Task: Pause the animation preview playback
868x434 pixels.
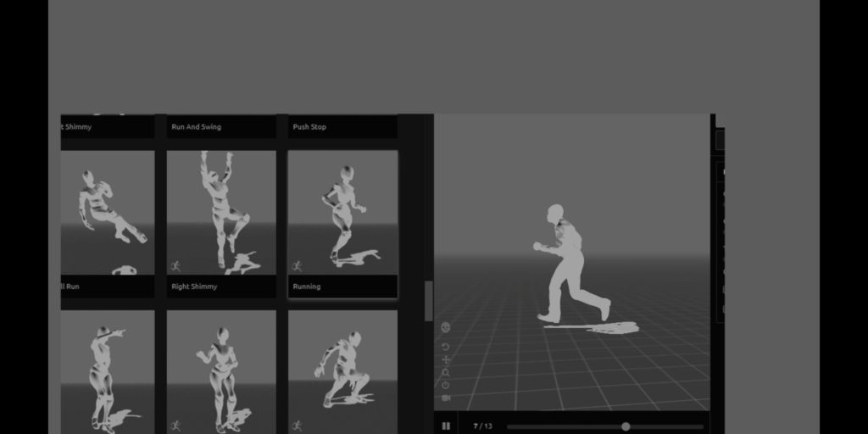Action: [446, 426]
